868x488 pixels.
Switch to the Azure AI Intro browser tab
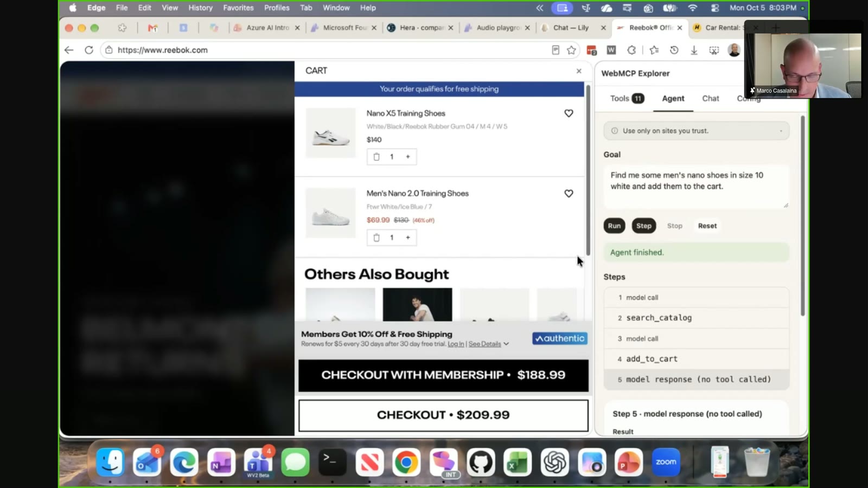click(267, 28)
